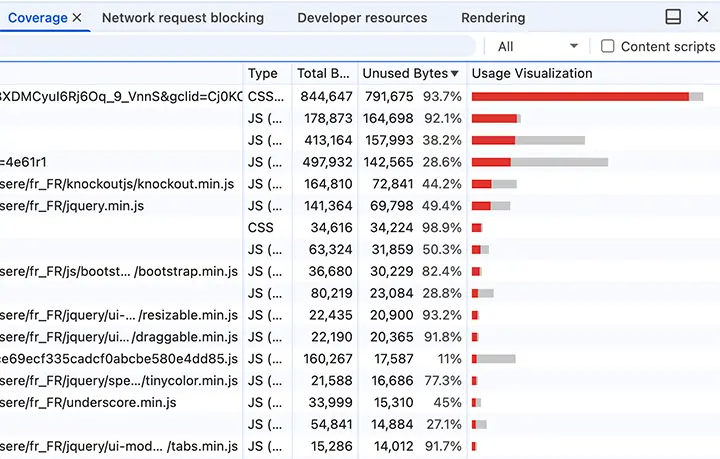Click the usage bar for 11% row

(494, 359)
